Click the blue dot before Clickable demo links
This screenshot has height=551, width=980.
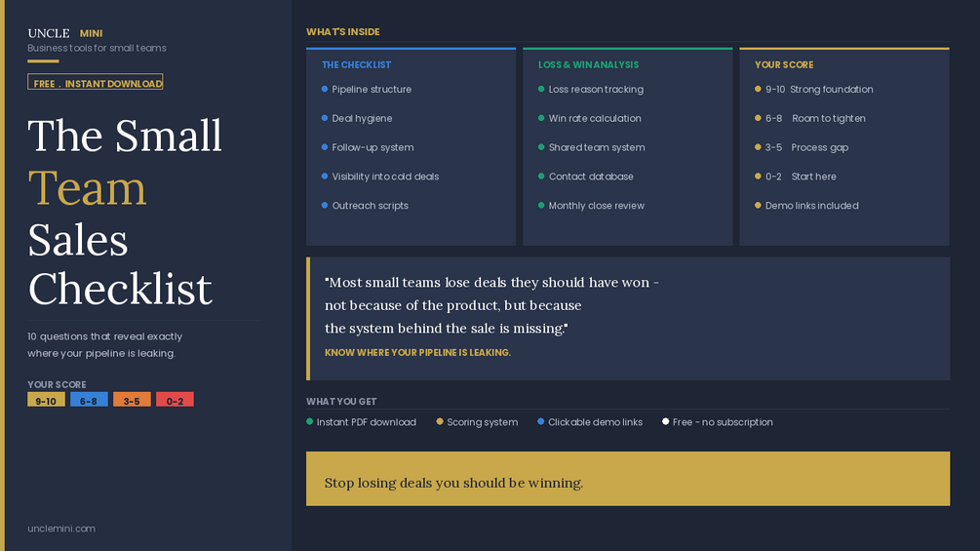point(541,421)
